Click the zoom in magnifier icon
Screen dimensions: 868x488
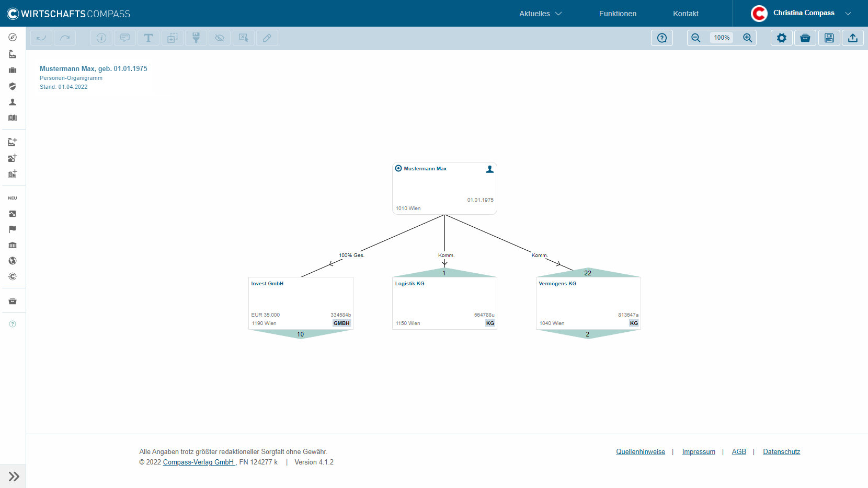point(748,38)
